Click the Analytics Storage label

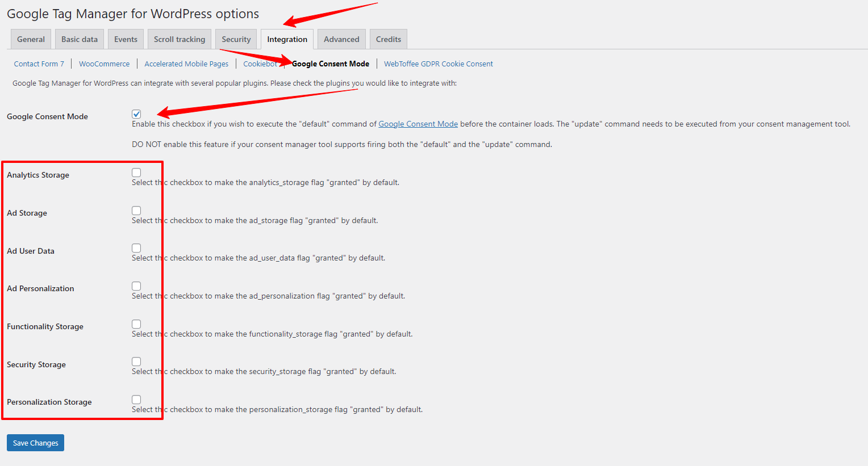click(38, 175)
